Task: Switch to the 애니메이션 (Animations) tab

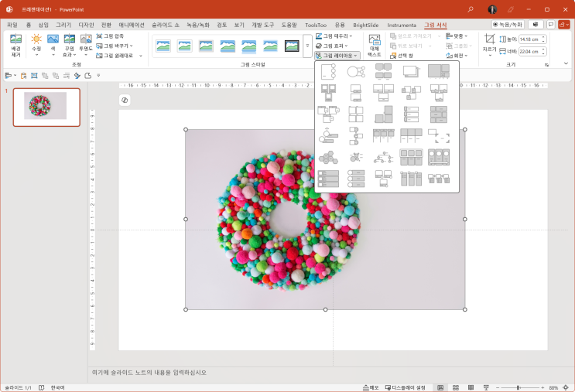Action: point(132,25)
